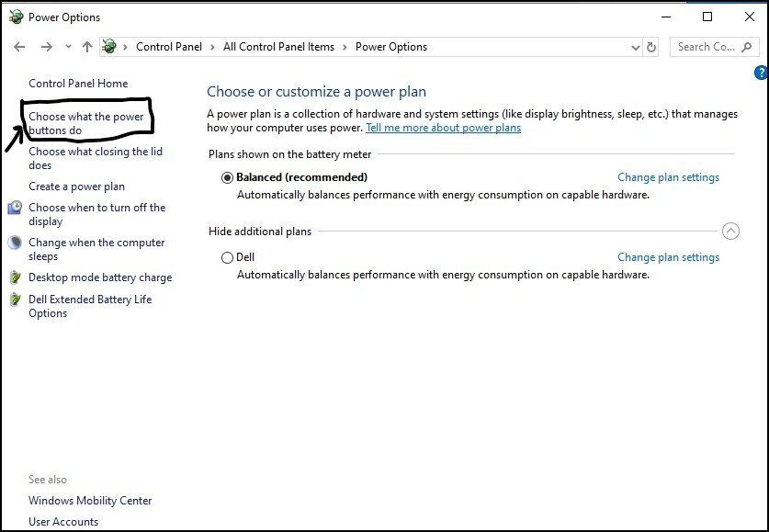Close the Power Options window
The height and width of the screenshot is (532, 769).
[750, 17]
